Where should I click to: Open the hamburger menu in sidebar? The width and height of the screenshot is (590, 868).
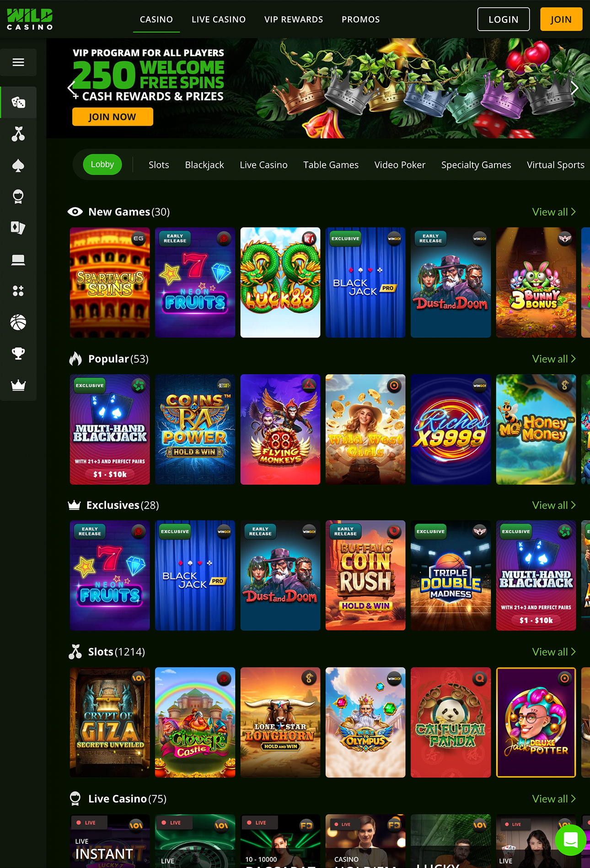(x=18, y=62)
